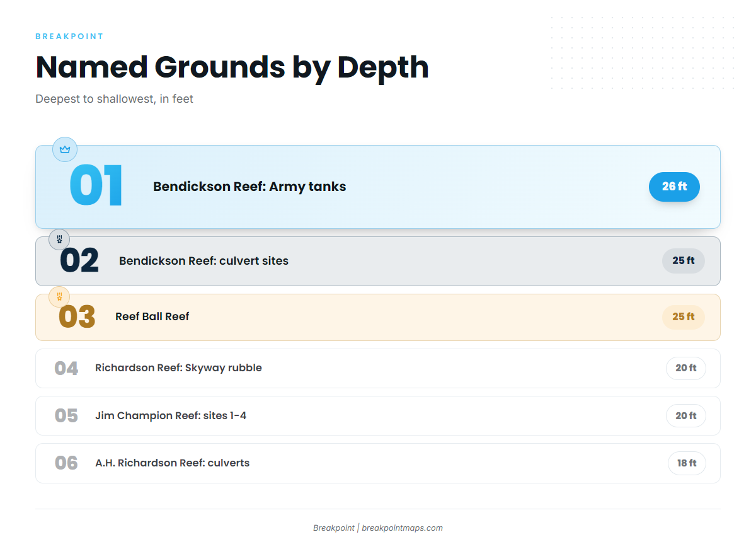Select Bendickson Reef: culvert sites entry
This screenshot has width=756, height=549.
[x=378, y=261]
